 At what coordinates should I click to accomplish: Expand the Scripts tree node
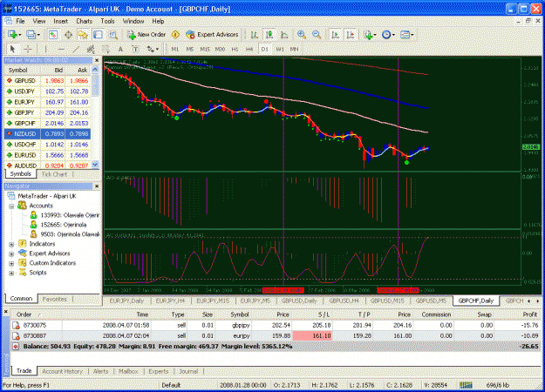click(11, 273)
